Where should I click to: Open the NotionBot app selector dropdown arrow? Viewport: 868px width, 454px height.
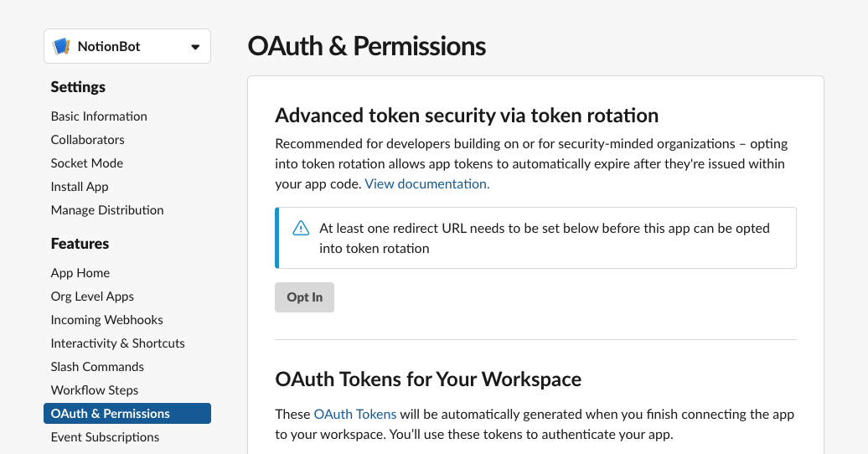pyautogui.click(x=195, y=47)
